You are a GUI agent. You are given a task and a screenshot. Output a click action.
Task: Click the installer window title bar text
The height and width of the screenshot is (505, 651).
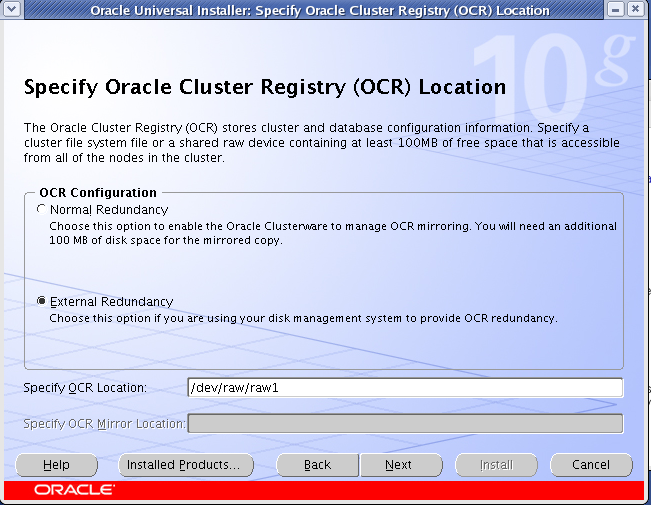320,10
